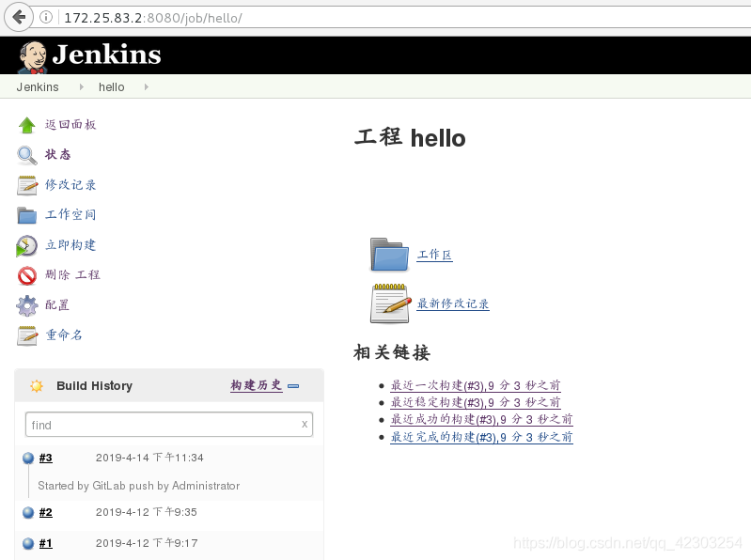This screenshot has width=751, height=560.
Task: Click timestamp 2019-4-12 下午9:35
Action: click(146, 512)
